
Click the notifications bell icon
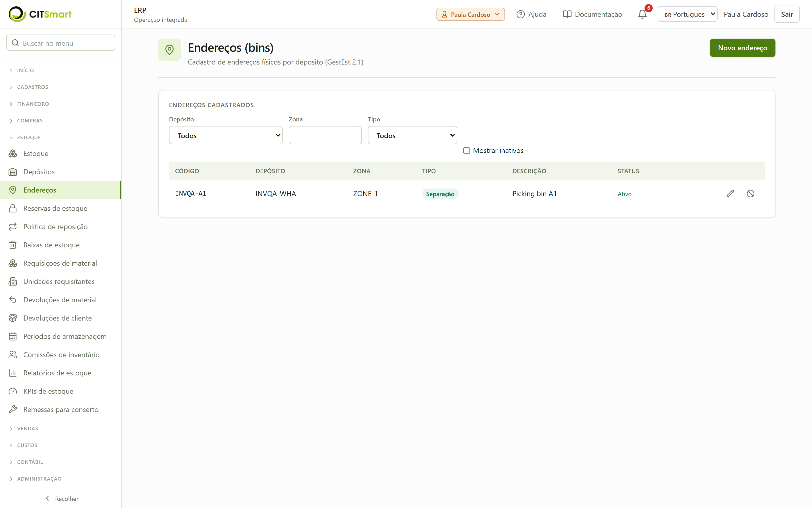pyautogui.click(x=642, y=14)
